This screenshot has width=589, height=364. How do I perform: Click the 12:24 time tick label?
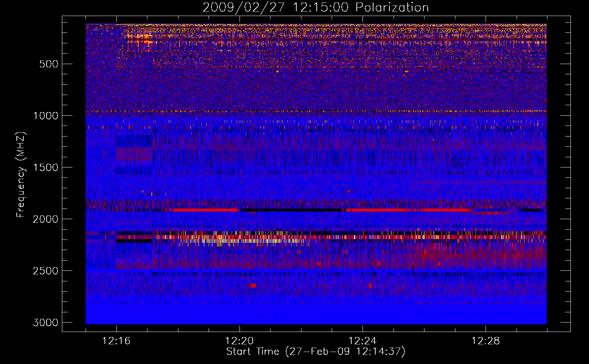pos(363,341)
